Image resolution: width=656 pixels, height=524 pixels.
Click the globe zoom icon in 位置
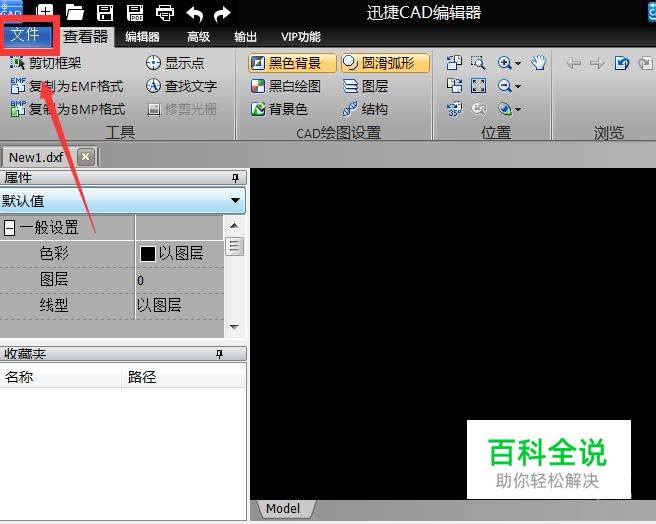tap(505, 109)
